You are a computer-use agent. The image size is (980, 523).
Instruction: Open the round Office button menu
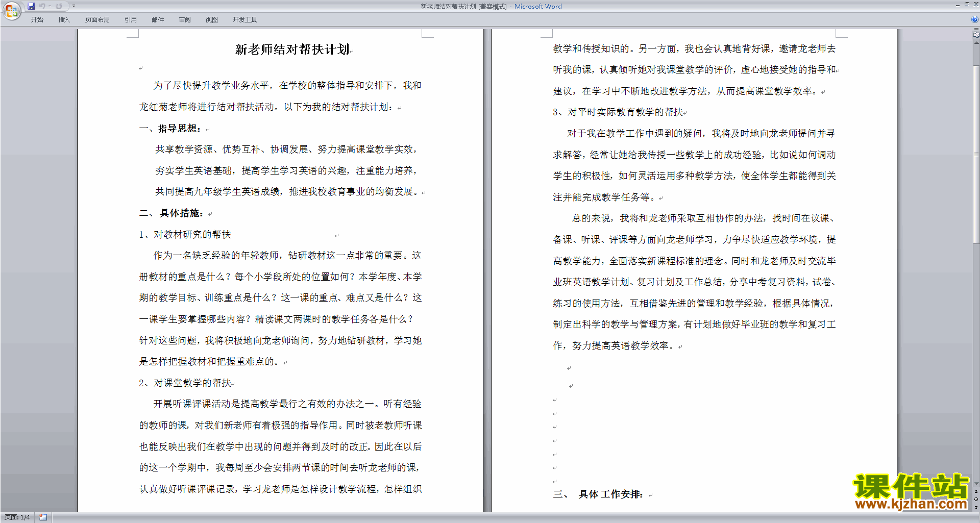11,10
